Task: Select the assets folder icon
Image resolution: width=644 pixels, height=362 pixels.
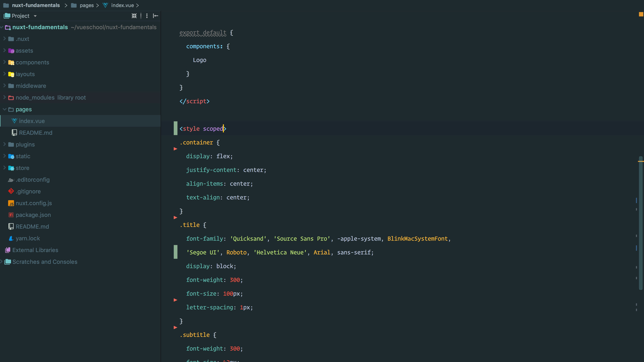Action: [11, 51]
